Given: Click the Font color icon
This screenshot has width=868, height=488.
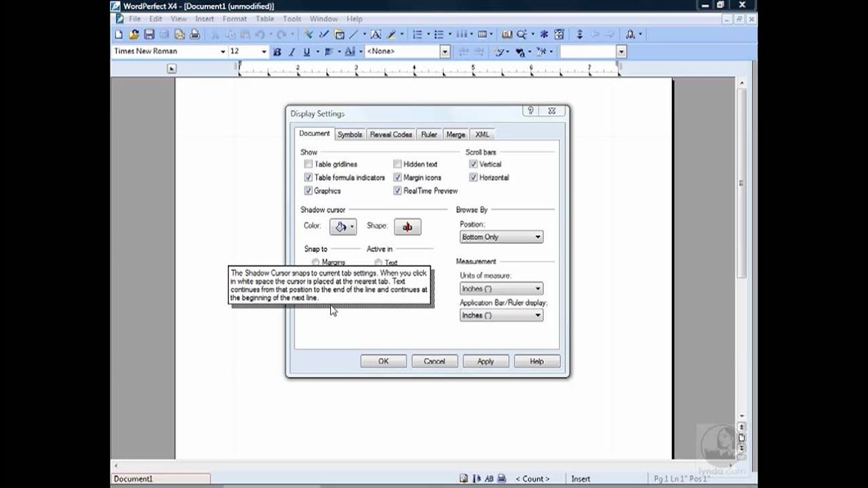Looking at the screenshot, I should coord(350,52).
